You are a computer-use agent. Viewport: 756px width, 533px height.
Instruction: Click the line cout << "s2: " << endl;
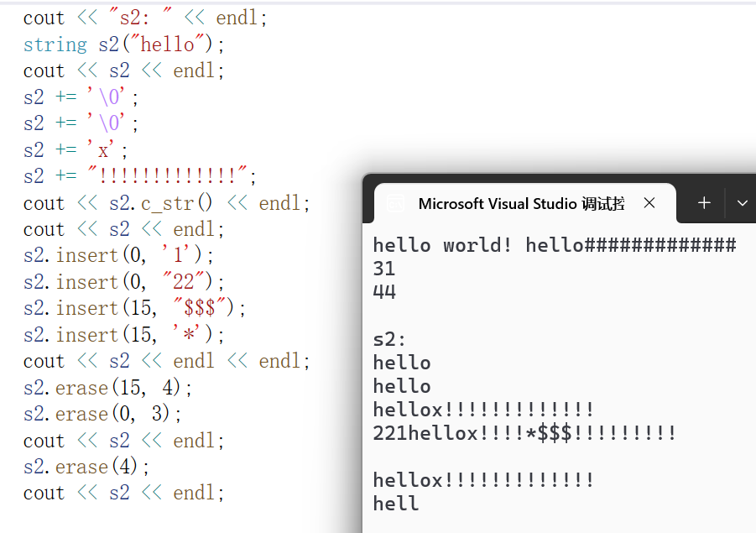coord(144,18)
